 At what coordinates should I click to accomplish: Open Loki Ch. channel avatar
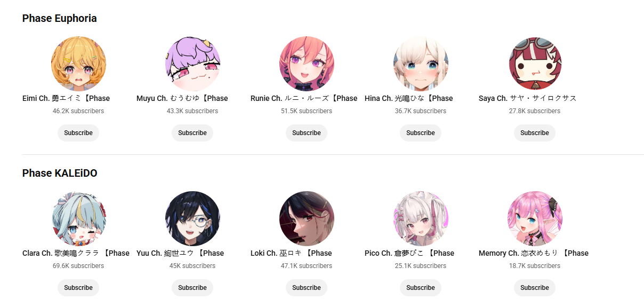pyautogui.click(x=307, y=218)
